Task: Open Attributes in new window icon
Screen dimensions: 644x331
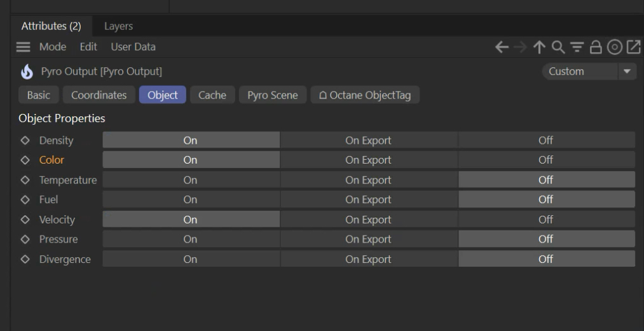Action: tap(633, 46)
